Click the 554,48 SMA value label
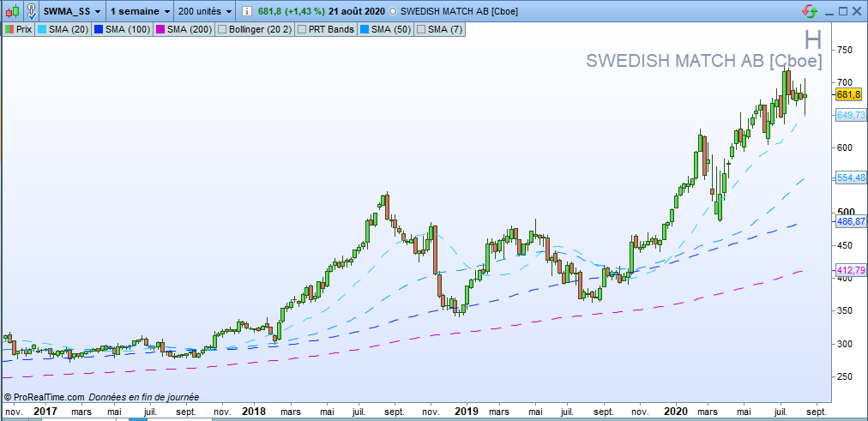This screenshot has width=868, height=421. coord(850,177)
